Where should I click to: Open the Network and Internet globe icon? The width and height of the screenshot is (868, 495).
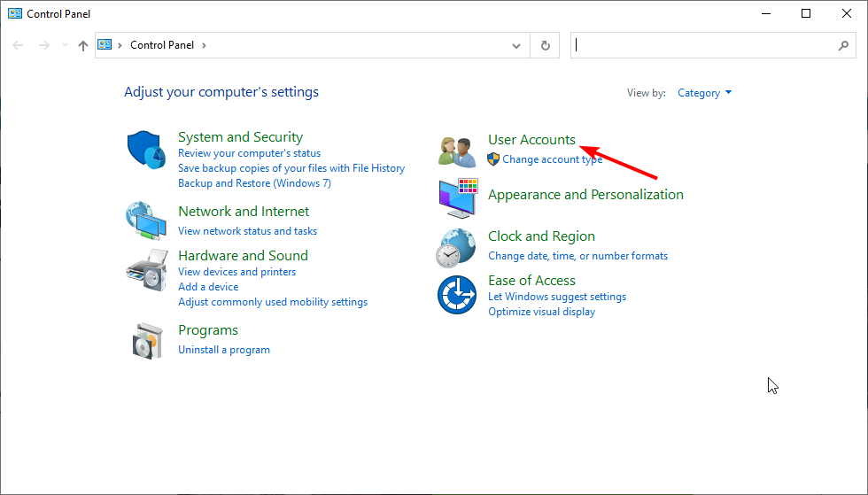(146, 220)
